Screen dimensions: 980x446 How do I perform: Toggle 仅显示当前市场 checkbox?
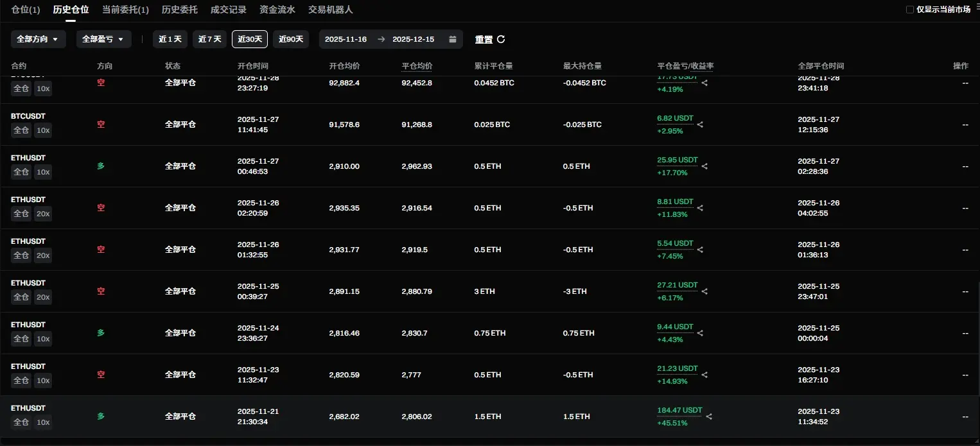point(909,10)
